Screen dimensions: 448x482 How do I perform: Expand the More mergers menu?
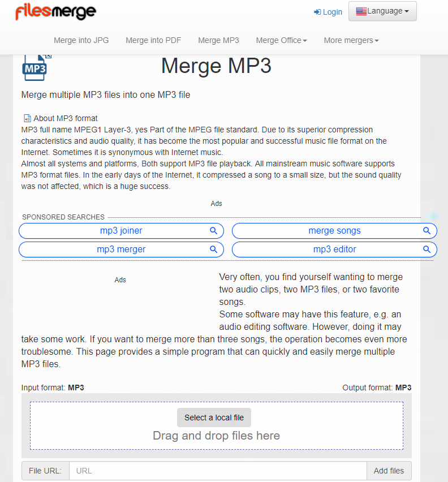(351, 40)
